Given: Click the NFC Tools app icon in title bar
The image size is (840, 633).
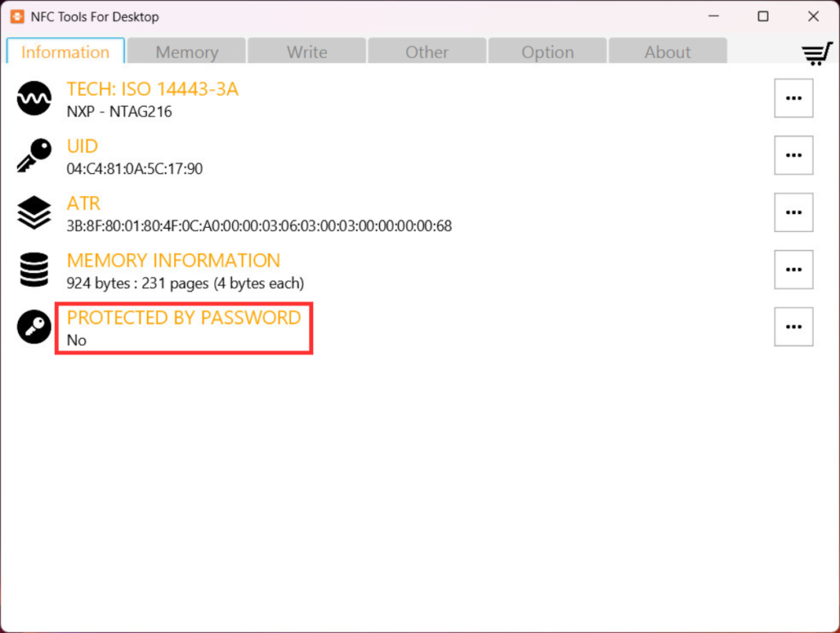Looking at the screenshot, I should [17, 16].
